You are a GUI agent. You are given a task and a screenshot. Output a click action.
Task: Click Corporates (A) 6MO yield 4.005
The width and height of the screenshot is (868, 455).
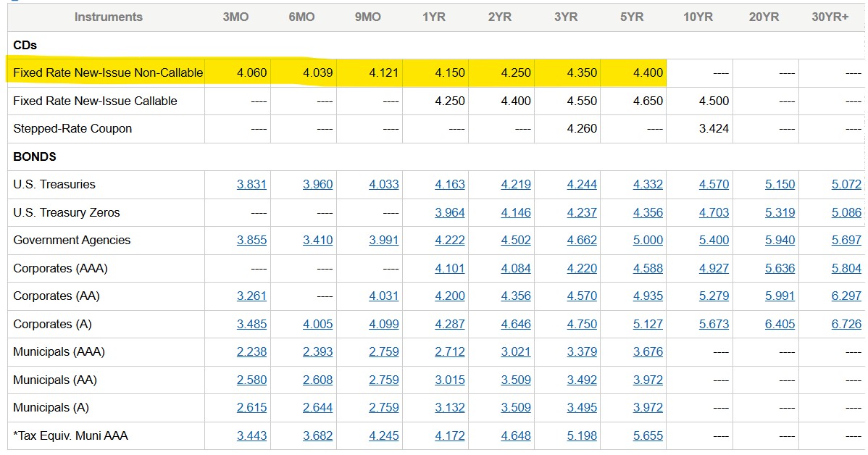pos(318,325)
